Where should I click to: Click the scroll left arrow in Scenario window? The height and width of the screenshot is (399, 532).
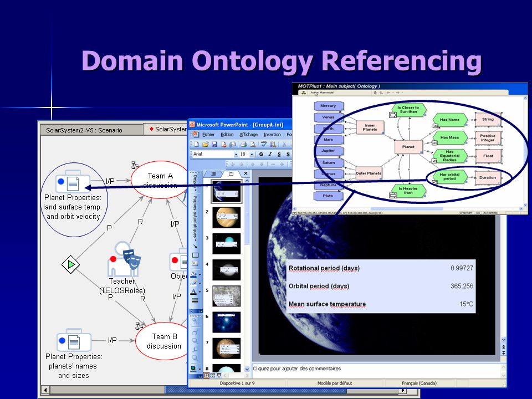click(45, 390)
